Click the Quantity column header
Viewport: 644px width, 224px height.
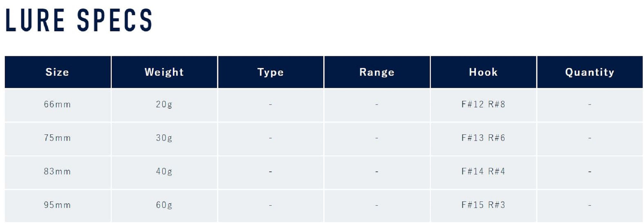coord(590,72)
